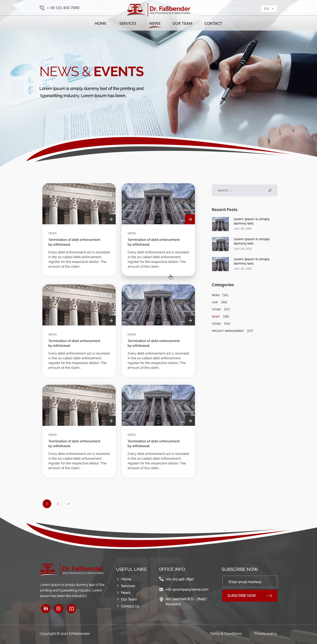Open the first recent post thumbnail
317x644 pixels.
[x=220, y=224]
